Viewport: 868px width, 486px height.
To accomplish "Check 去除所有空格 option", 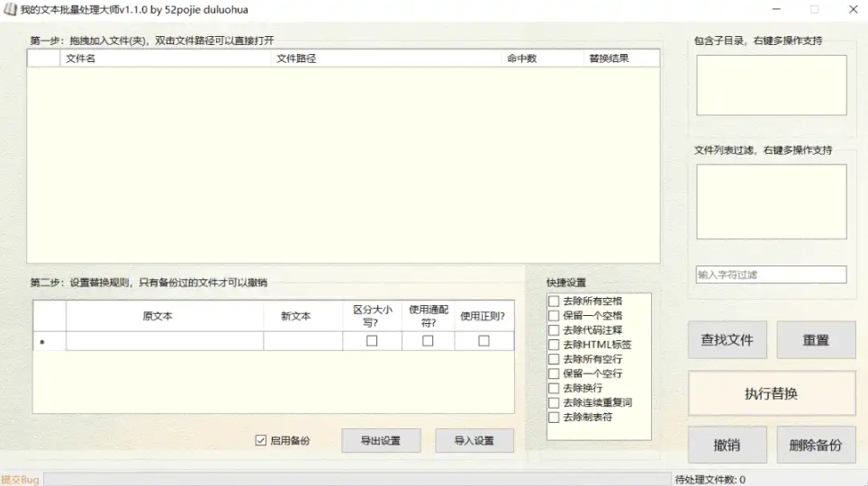I will (x=554, y=301).
